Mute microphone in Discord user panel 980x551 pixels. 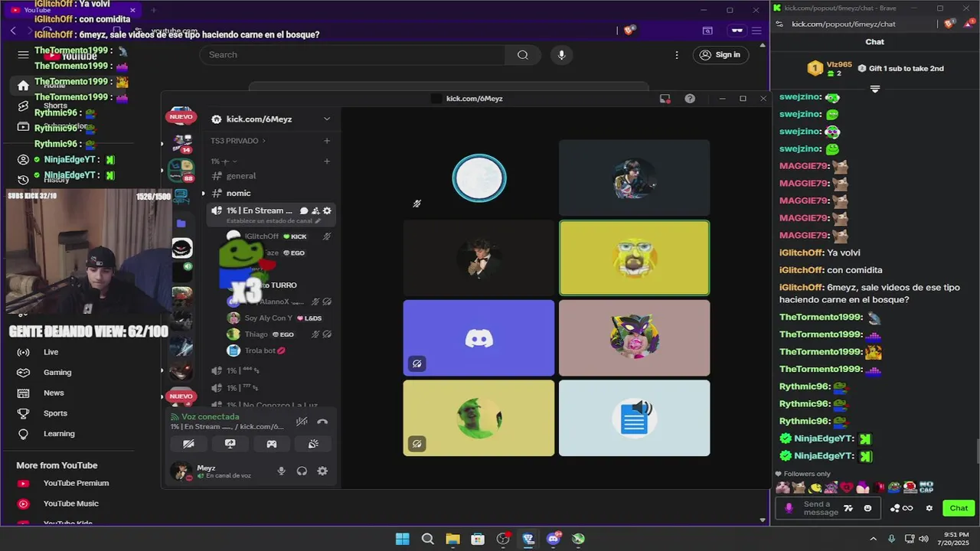point(281,471)
